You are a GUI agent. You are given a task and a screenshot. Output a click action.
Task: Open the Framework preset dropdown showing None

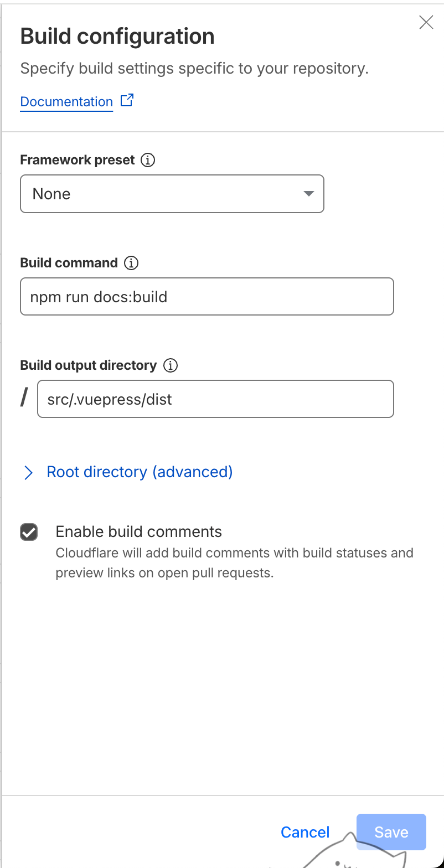click(x=172, y=194)
